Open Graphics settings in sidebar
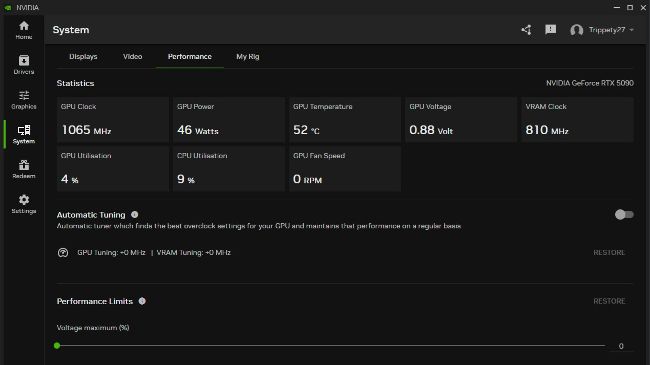The image size is (650, 365). coord(24,100)
